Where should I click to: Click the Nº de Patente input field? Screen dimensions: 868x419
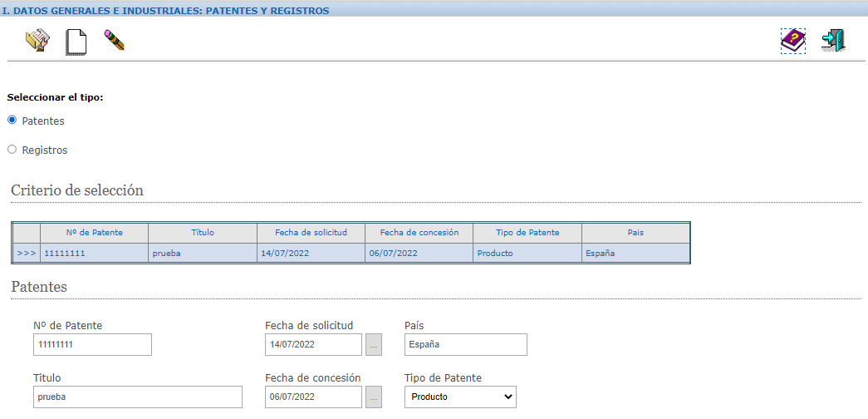[92, 344]
